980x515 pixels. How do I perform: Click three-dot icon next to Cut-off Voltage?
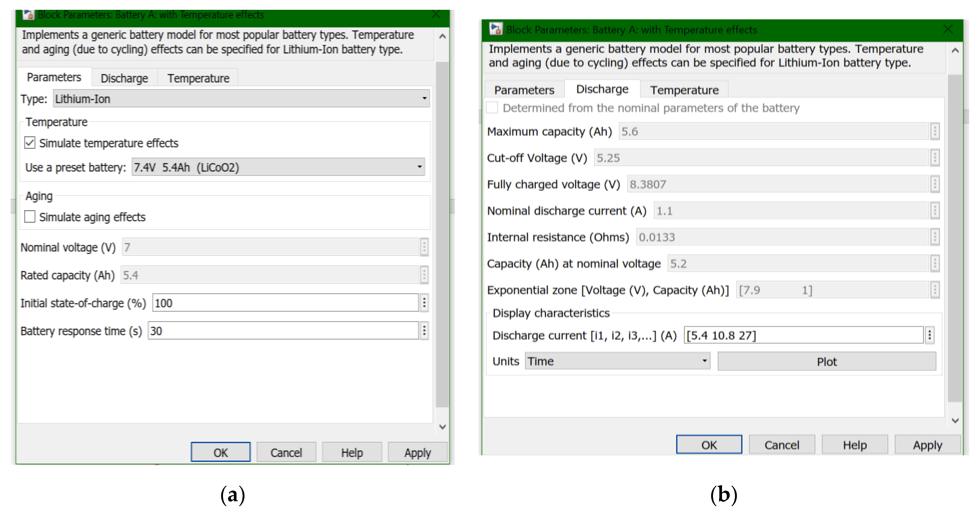935,158
